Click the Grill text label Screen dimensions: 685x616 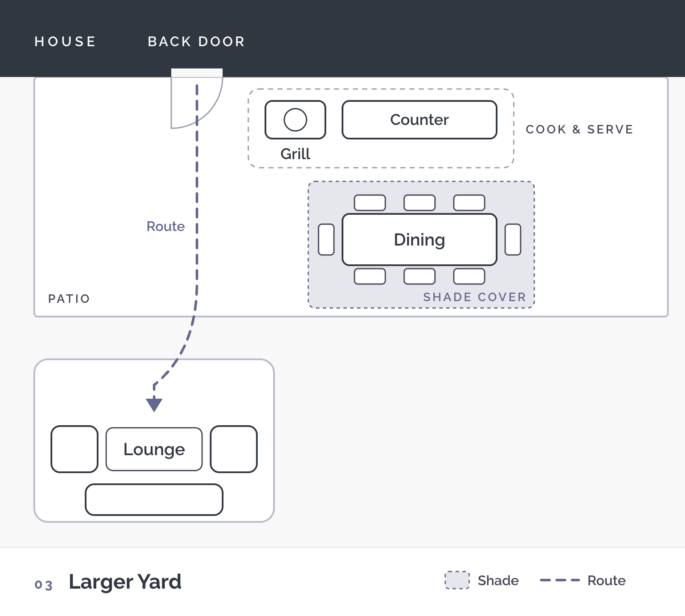tap(295, 154)
